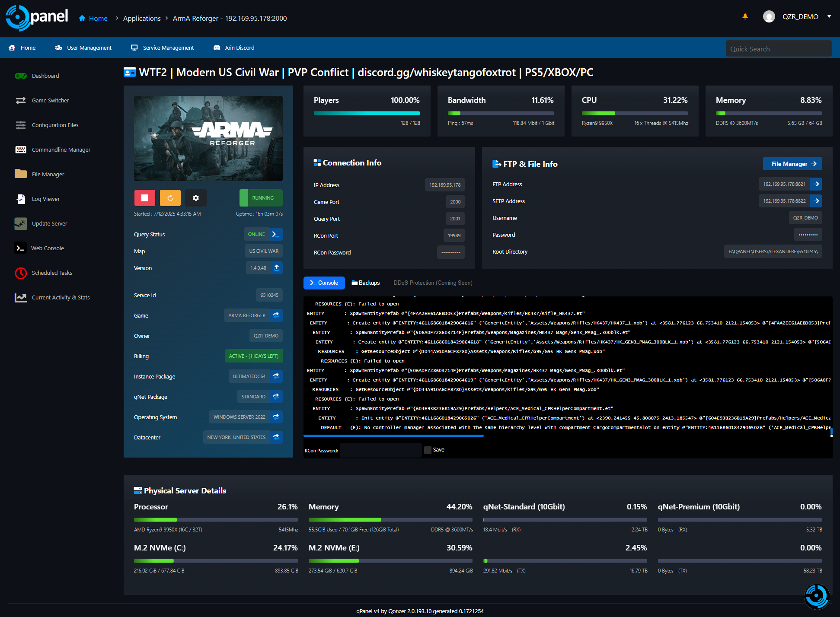Click the FTP Username QZR_DEMO value

click(x=805, y=218)
